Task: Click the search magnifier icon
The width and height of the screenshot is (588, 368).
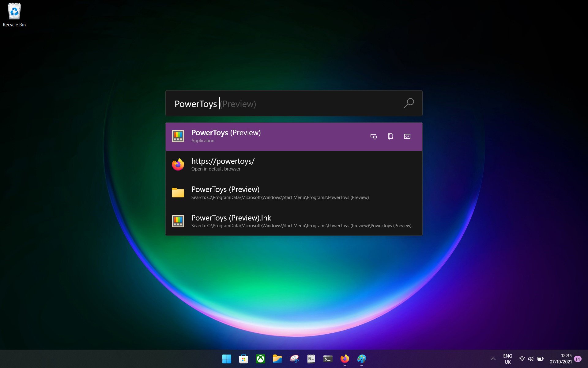Action: click(409, 103)
